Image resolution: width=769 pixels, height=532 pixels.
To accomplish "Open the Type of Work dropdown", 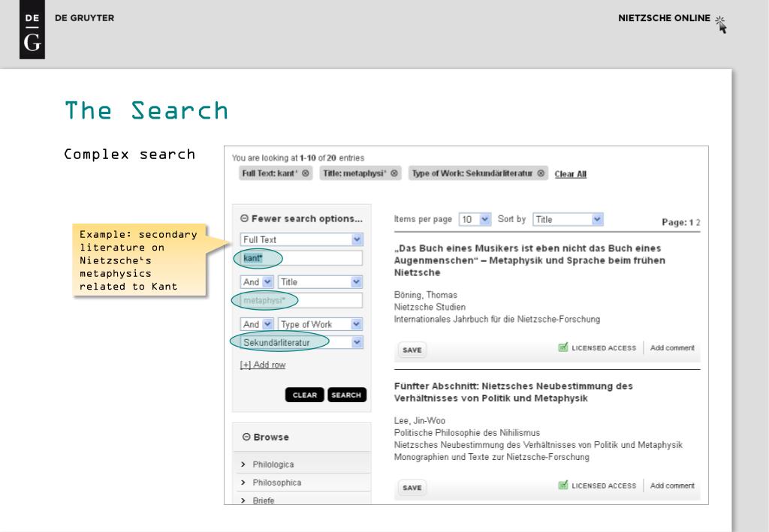I will [320, 324].
